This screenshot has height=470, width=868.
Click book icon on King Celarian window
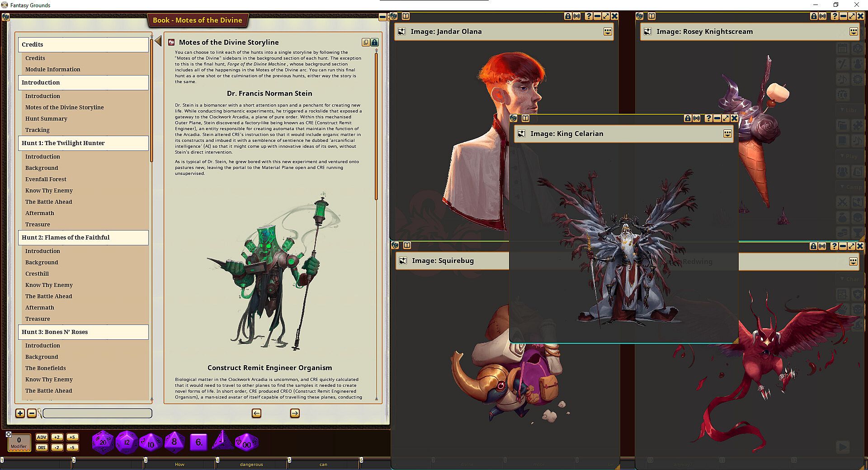click(x=525, y=118)
